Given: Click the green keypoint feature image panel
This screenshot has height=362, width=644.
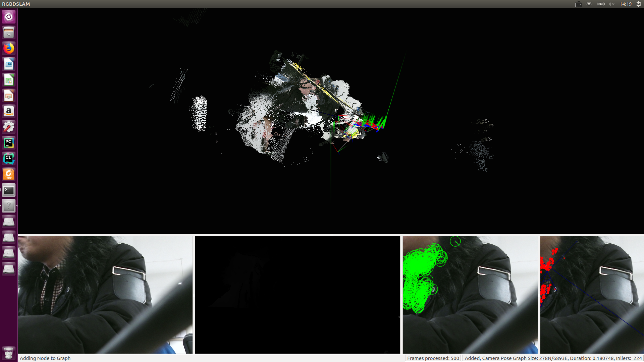Looking at the screenshot, I should coord(470,295).
